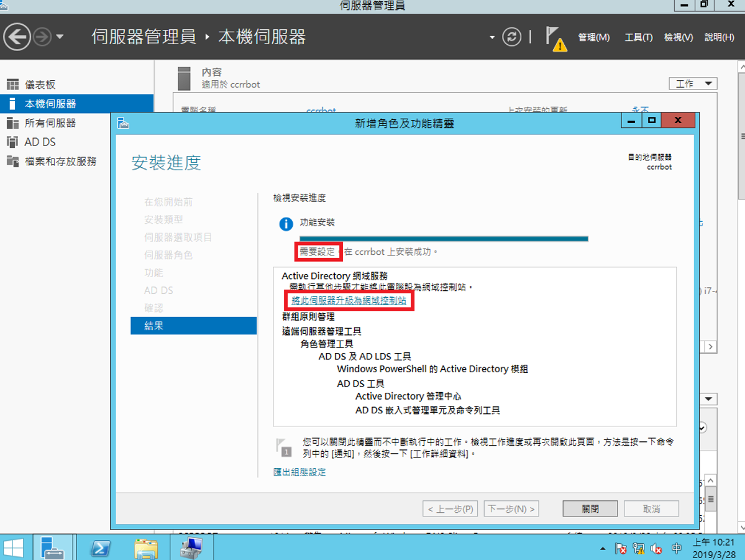This screenshot has height=560, width=745.
Task: Open the 工作 tasks dropdown
Action: (693, 84)
